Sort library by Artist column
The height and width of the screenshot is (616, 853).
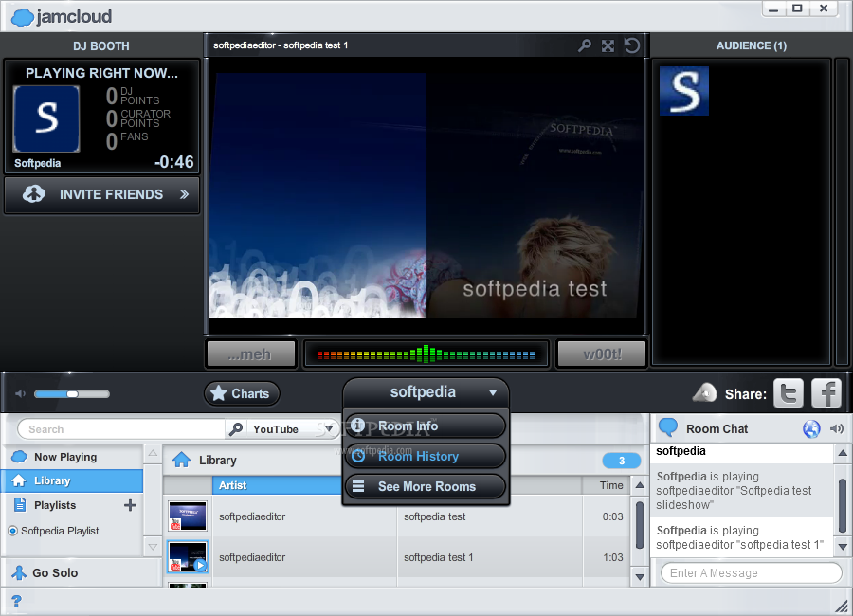tap(278, 485)
